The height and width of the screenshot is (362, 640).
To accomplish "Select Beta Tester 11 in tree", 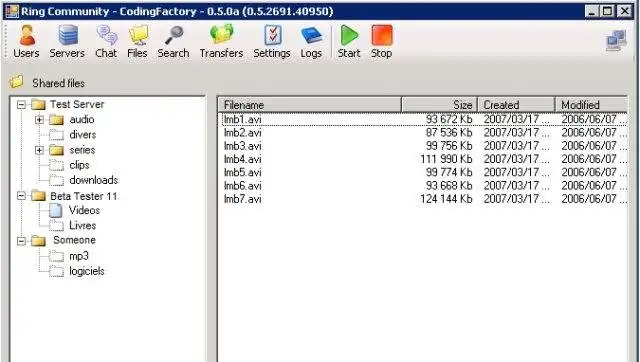I will pyautogui.click(x=83, y=196).
